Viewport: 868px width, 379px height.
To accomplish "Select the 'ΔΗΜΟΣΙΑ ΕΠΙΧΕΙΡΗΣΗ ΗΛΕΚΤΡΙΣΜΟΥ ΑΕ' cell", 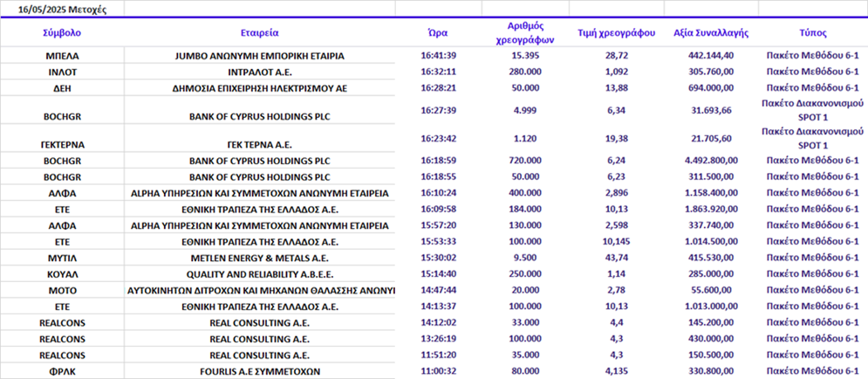I will tap(260, 88).
